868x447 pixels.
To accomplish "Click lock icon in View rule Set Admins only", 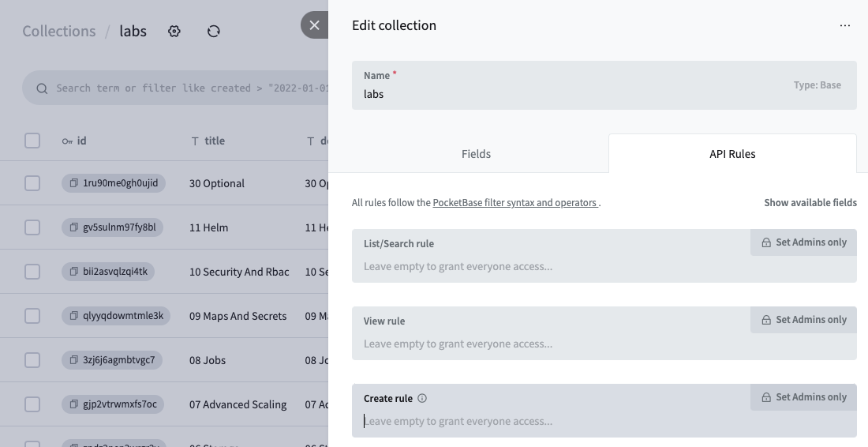I will [766, 320].
